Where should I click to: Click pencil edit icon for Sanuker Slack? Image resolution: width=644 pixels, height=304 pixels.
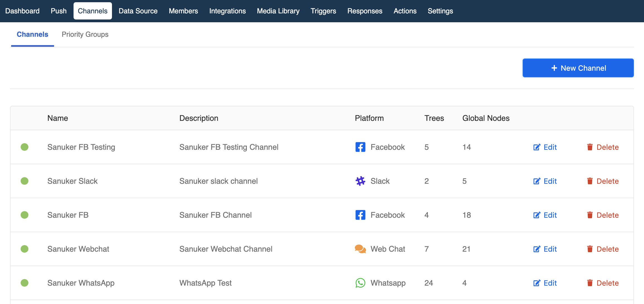pyautogui.click(x=537, y=181)
